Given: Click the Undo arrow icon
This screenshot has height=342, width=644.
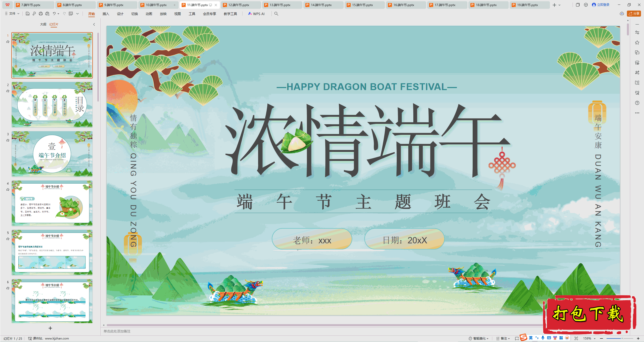Looking at the screenshot, I should (x=54, y=14).
